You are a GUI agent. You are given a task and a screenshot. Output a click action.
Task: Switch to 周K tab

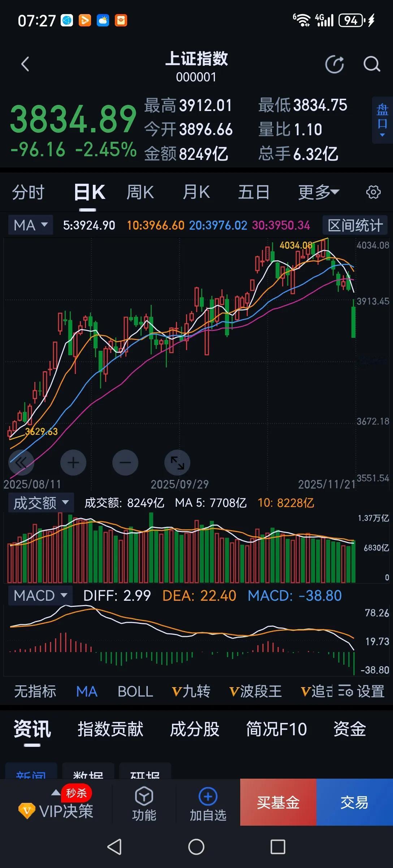tap(140, 192)
